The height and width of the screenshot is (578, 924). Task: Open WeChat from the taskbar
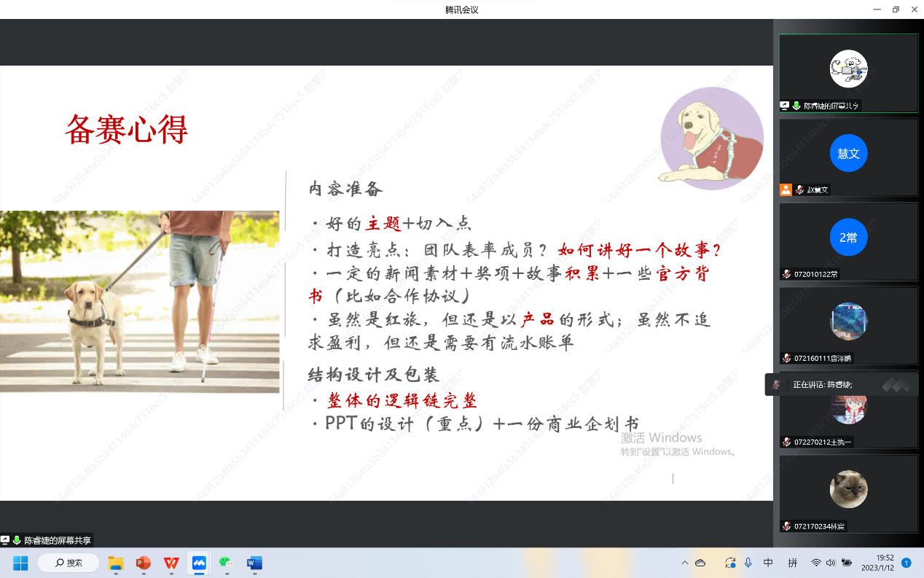pyautogui.click(x=227, y=563)
